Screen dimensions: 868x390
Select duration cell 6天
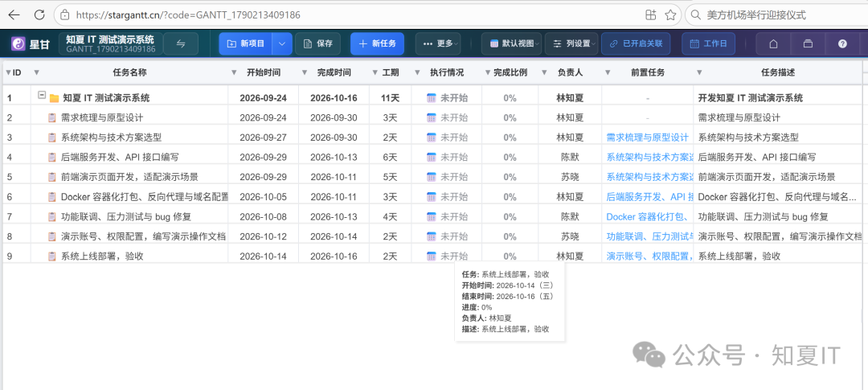pos(390,158)
